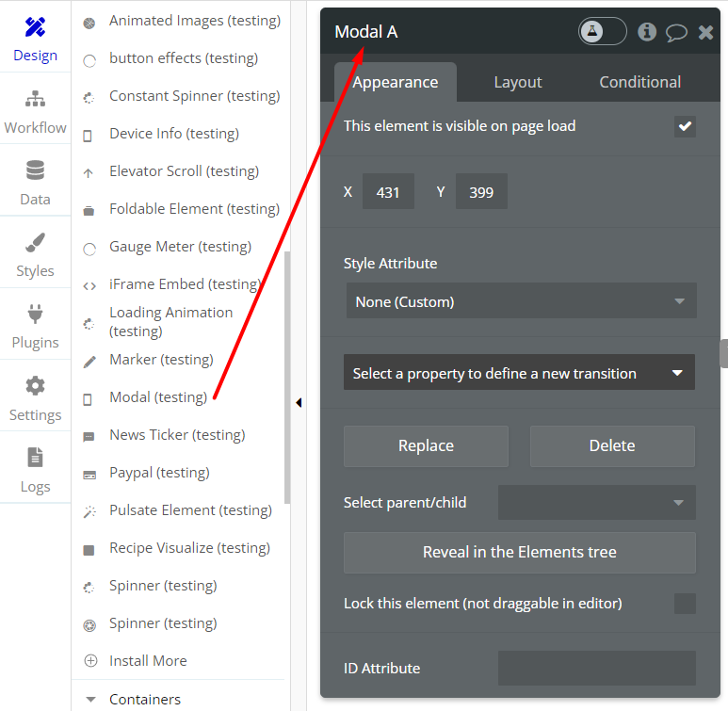Click the Pulsate Element wand icon

click(x=89, y=511)
